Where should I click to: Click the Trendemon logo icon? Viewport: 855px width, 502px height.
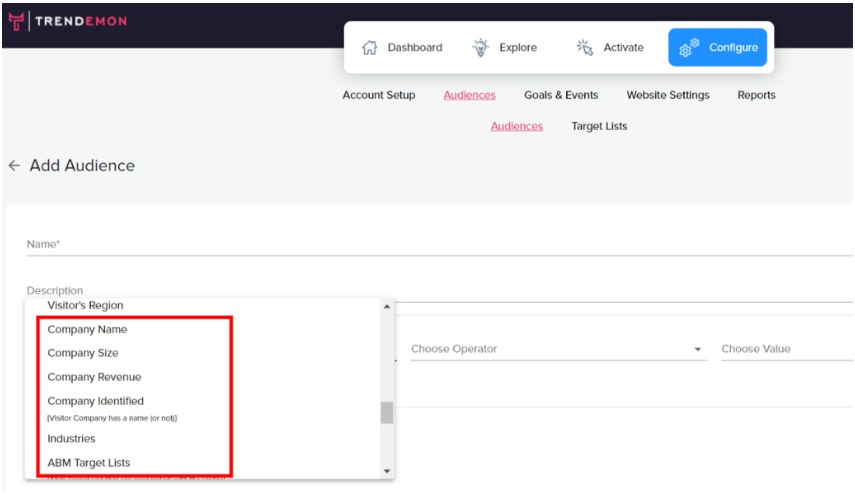(x=16, y=21)
